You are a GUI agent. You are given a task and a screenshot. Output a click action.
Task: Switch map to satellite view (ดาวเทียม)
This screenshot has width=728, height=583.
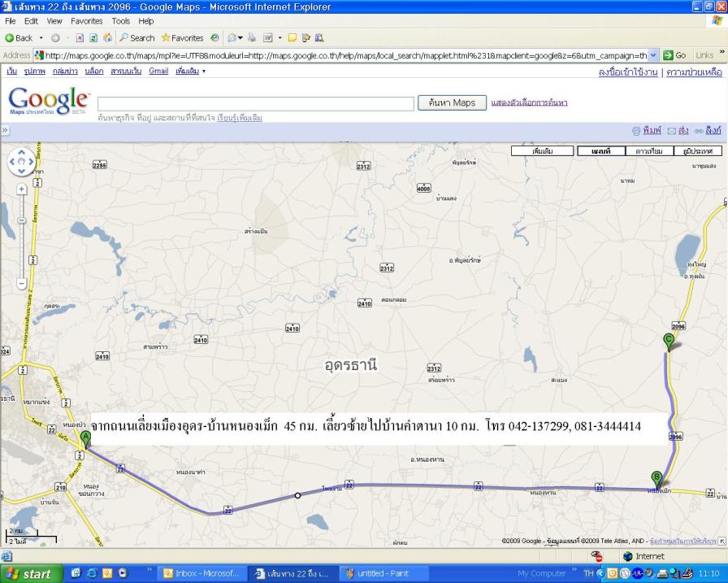[649, 151]
